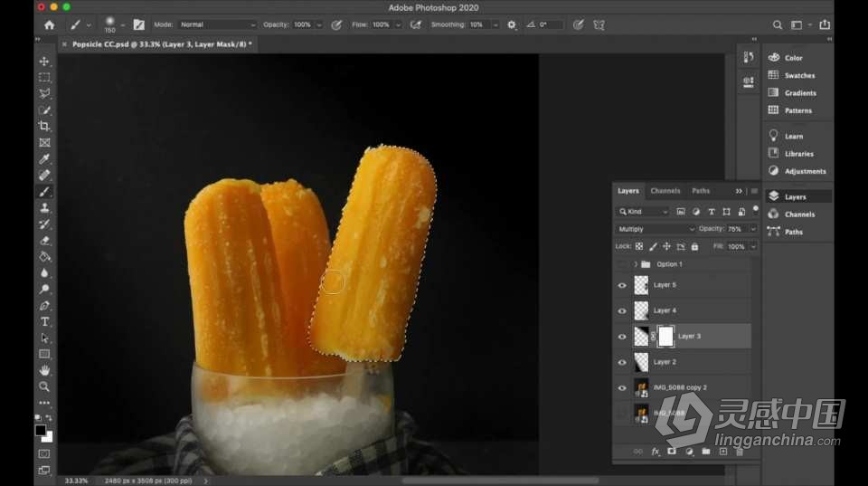Viewport: 868px width, 486px height.
Task: Select the Rectangle shape tool
Action: click(x=44, y=354)
